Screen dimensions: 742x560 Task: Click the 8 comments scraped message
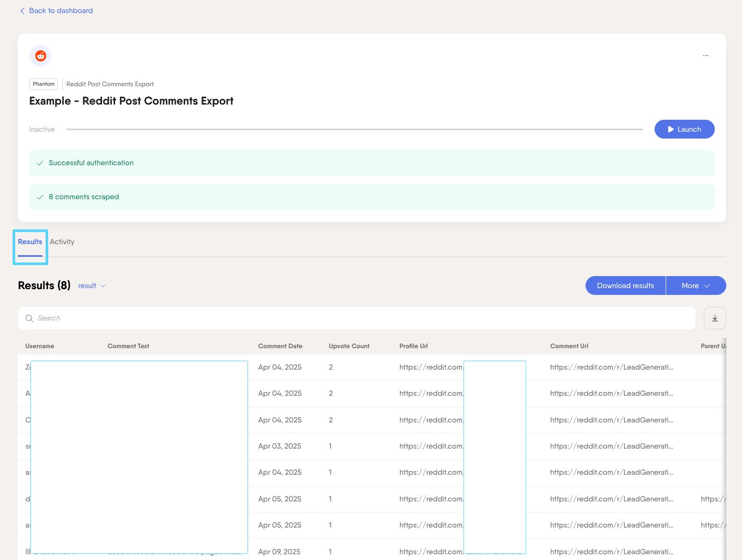click(372, 197)
